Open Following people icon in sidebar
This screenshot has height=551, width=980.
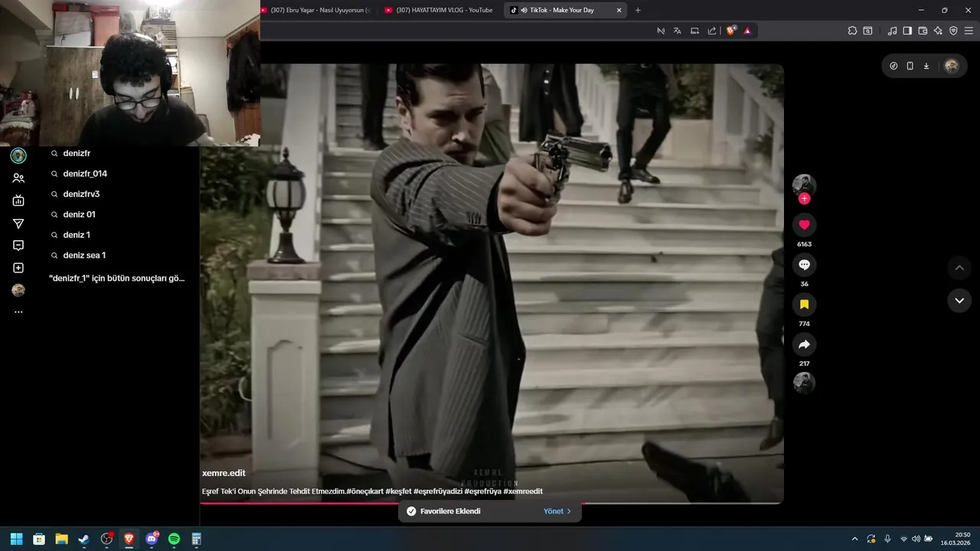(18, 178)
